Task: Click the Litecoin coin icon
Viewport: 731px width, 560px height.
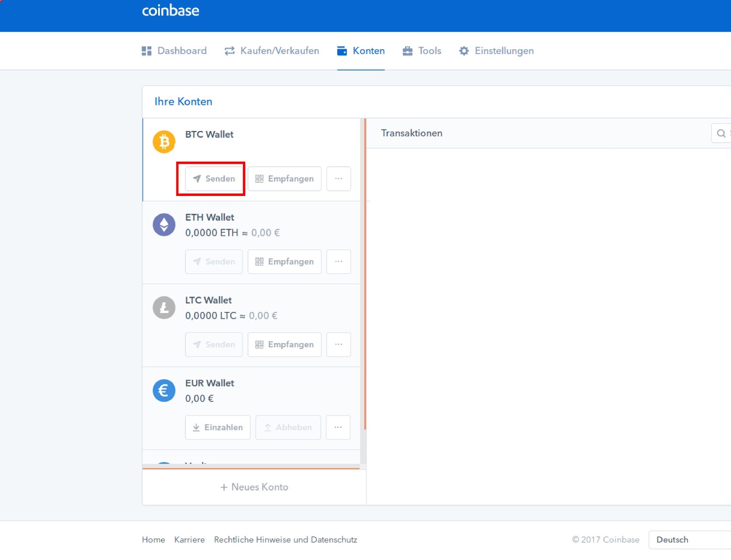Action: tap(164, 307)
